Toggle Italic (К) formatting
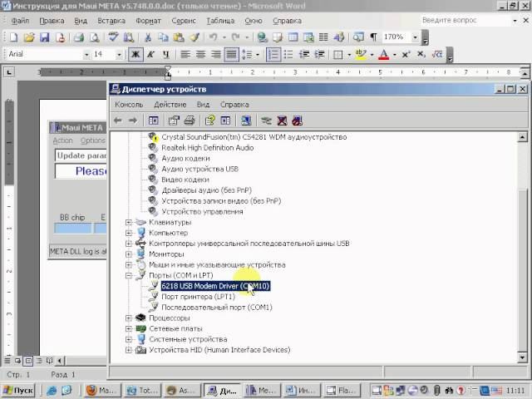The image size is (532, 399). pos(150,54)
